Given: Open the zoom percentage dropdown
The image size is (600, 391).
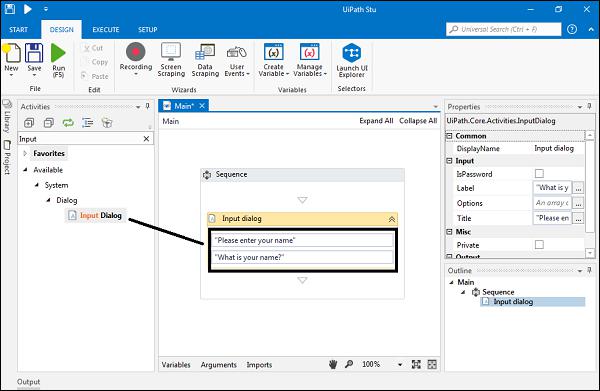Looking at the screenshot, I should (x=400, y=365).
